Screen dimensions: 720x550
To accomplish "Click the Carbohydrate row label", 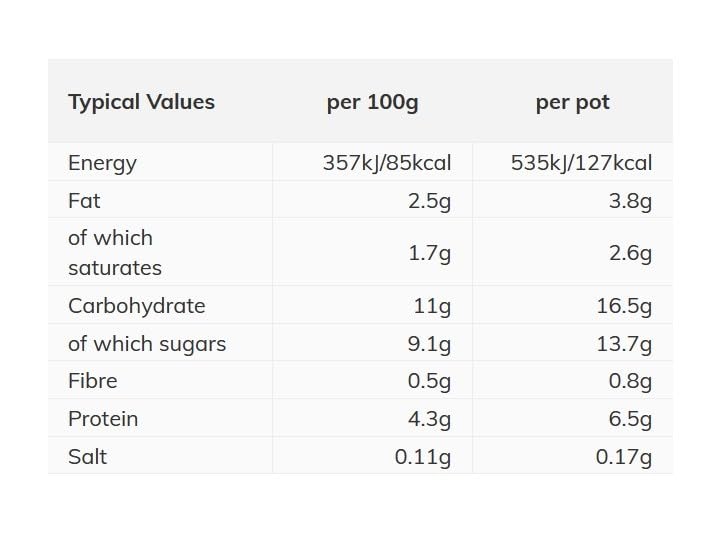I will [x=136, y=306].
